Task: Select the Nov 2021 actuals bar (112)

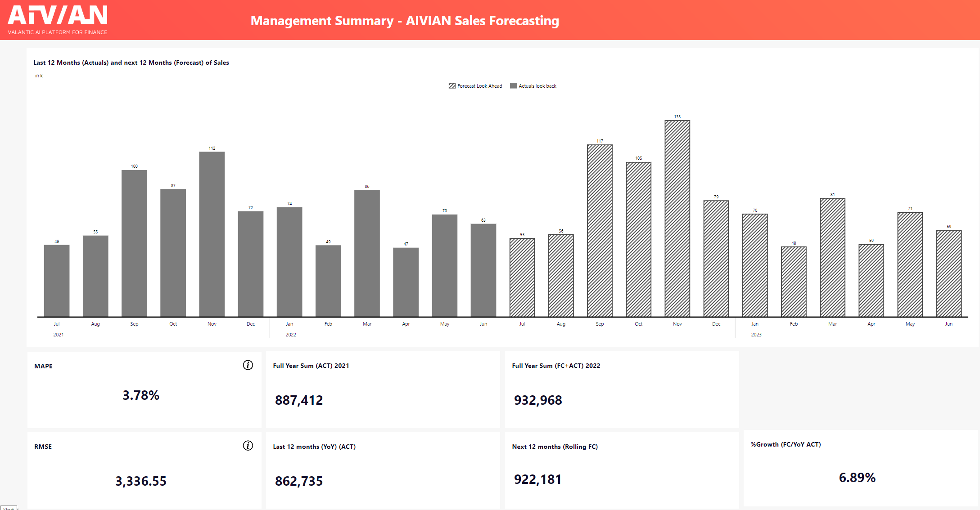Action: click(x=212, y=234)
